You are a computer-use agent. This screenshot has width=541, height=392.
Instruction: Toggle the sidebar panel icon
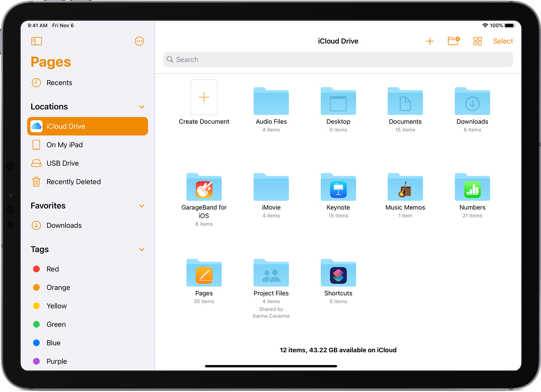(x=36, y=41)
